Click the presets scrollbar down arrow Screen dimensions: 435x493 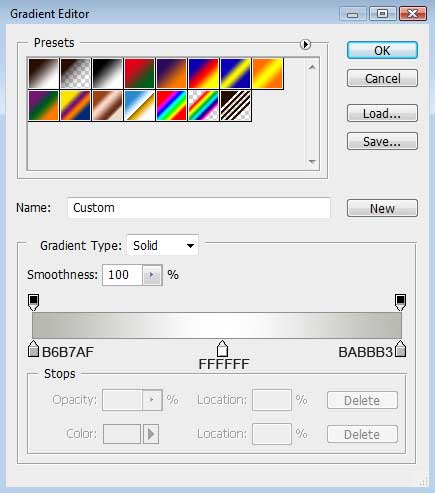pos(312,161)
